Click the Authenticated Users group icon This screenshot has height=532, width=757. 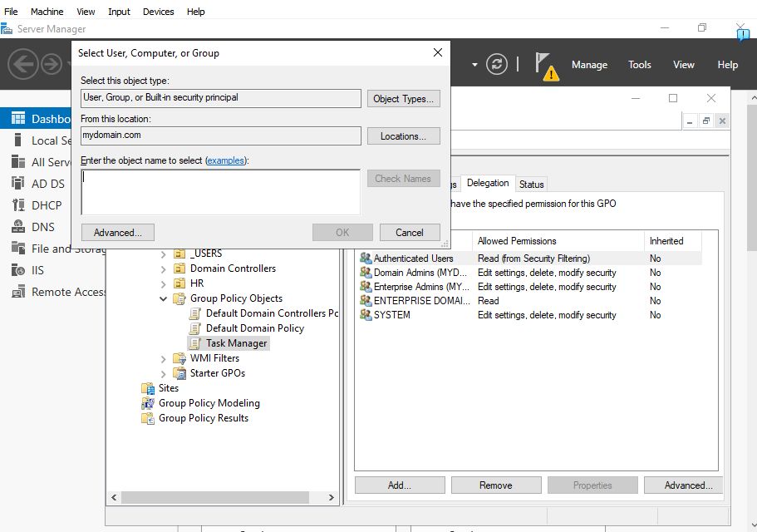pyautogui.click(x=366, y=259)
